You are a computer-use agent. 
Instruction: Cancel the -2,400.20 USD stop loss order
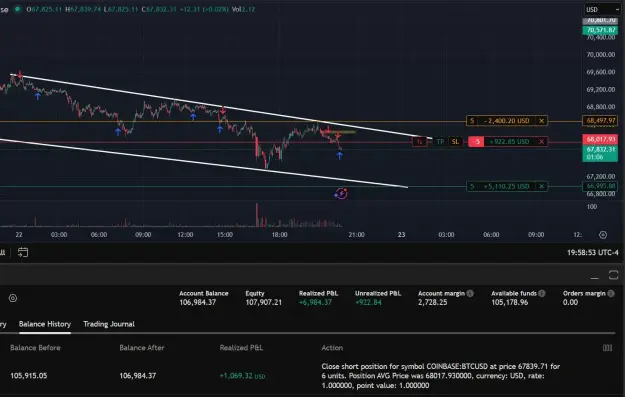(x=541, y=121)
